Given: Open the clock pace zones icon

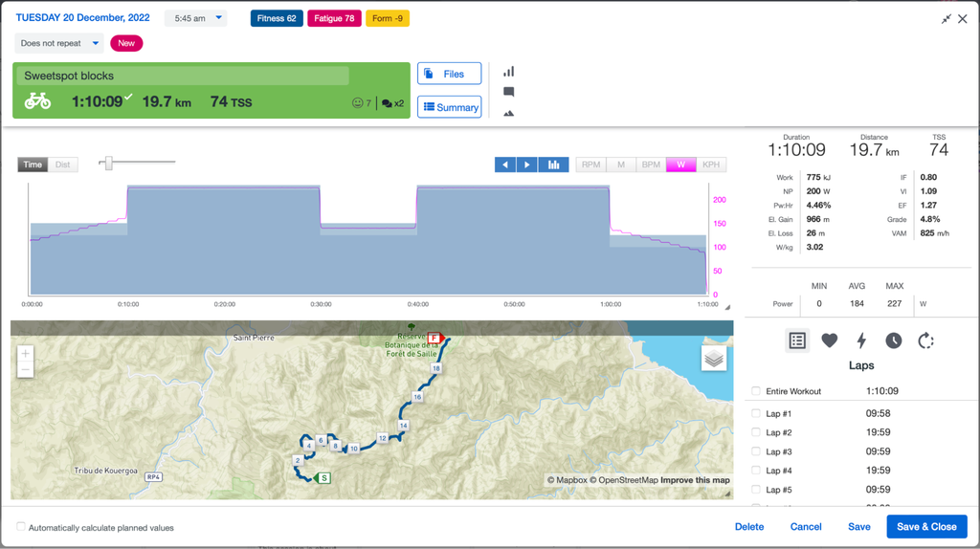Looking at the screenshot, I should coord(894,340).
